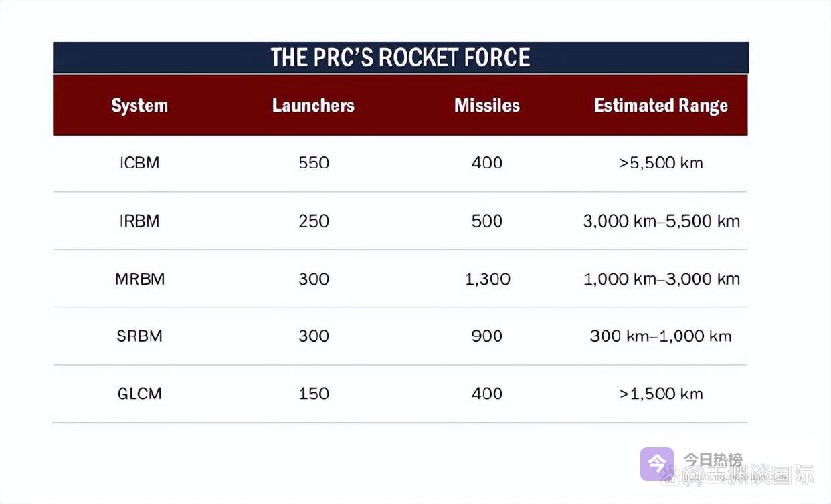This screenshot has height=504, width=831.
Task: Click the Missiles column header
Action: [486, 106]
